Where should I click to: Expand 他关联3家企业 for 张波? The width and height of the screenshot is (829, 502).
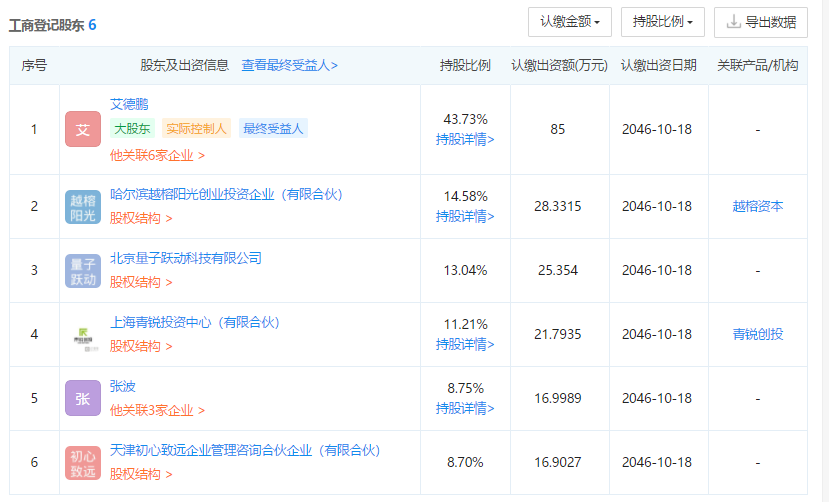click(x=157, y=410)
